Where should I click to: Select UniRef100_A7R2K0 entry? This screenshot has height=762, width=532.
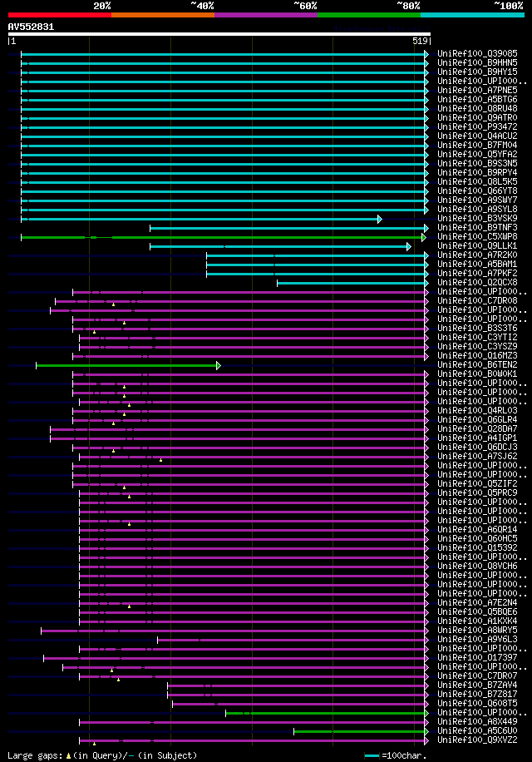click(477, 255)
